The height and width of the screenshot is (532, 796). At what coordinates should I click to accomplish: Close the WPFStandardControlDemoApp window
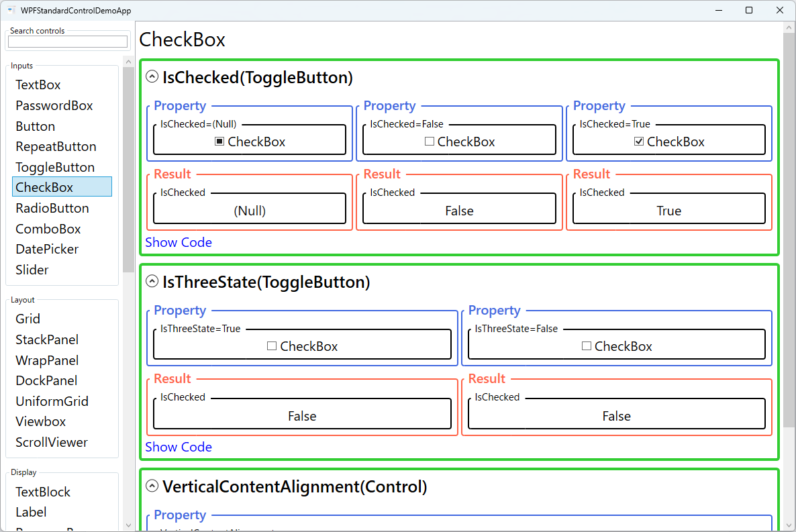click(x=780, y=10)
